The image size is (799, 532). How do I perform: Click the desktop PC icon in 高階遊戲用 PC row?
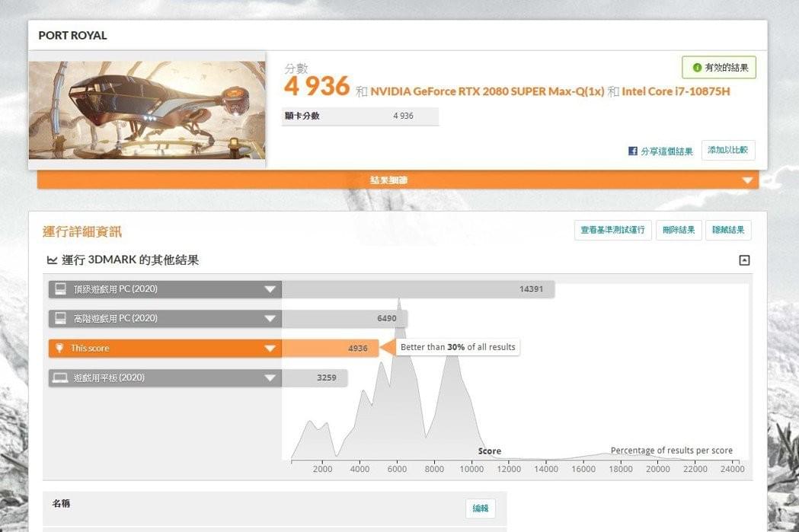pyautogui.click(x=61, y=319)
